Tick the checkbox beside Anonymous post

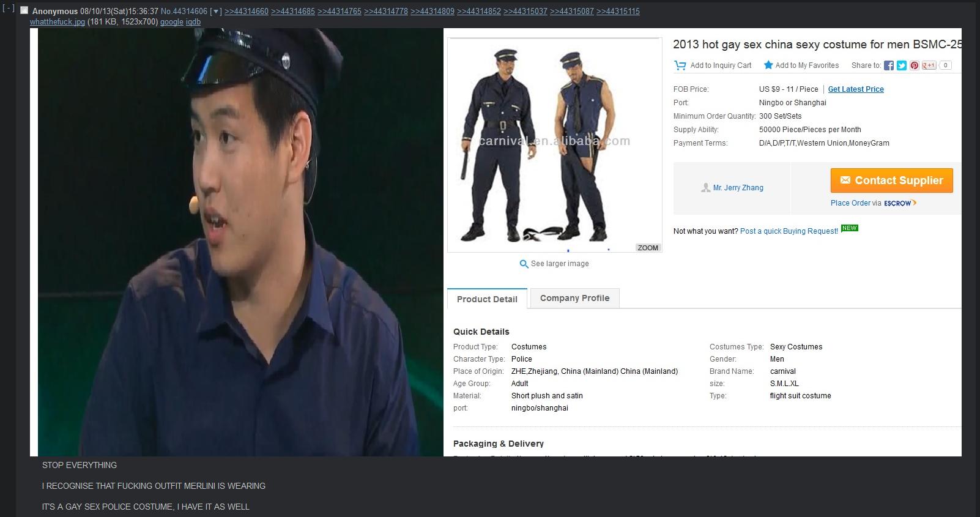pyautogui.click(x=24, y=10)
